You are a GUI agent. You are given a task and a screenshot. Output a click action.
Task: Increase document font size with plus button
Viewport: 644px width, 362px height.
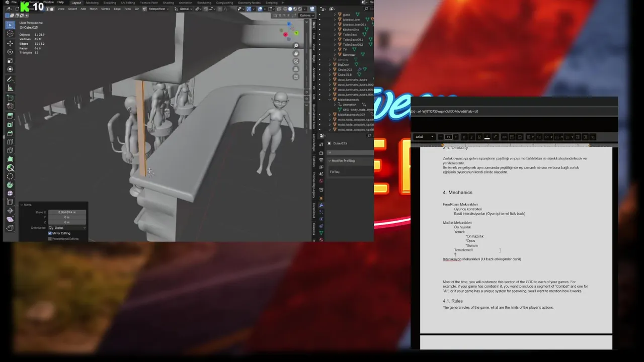coord(456,137)
